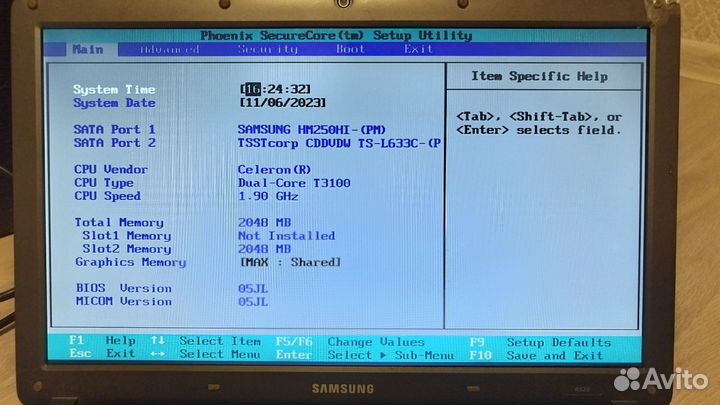720x405 pixels.
Task: Click the CPU Vendor label
Action: coord(111,169)
